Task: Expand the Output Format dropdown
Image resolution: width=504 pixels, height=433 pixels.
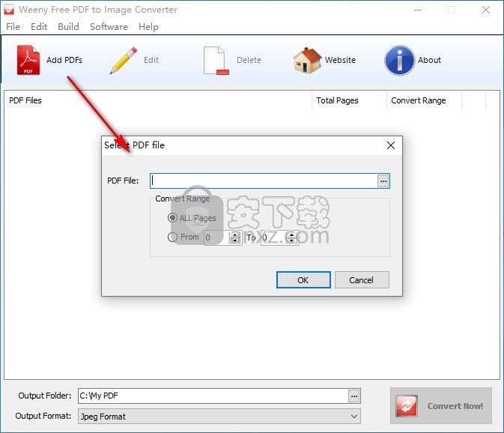Action: (x=354, y=417)
